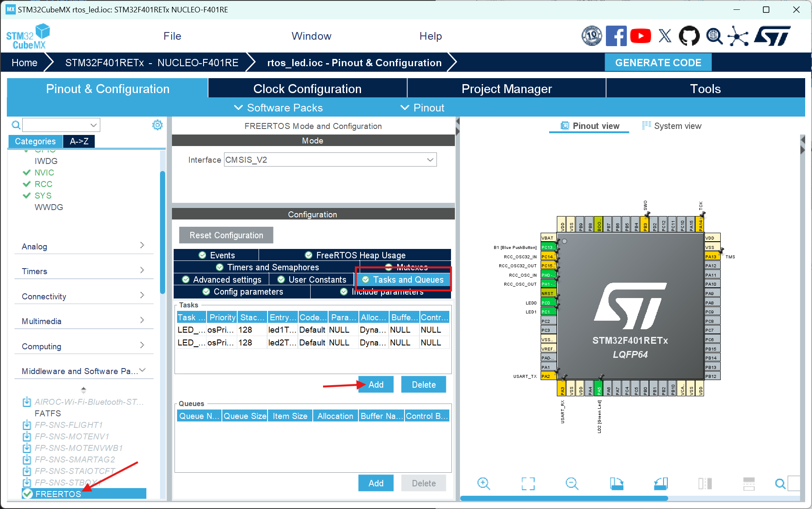Download the FP-SNS-MOTENV1 pack icon
The image size is (812, 509).
coord(27,436)
